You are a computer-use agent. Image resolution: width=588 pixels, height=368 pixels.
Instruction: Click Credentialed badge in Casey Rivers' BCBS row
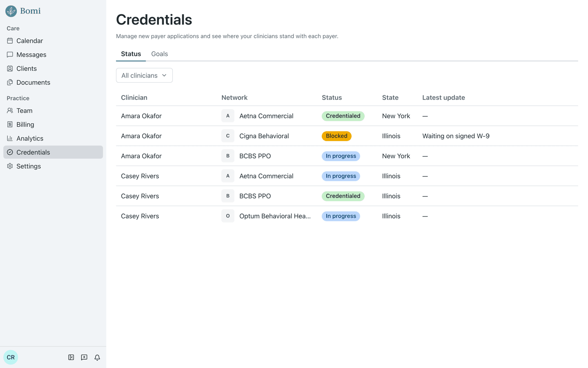(343, 196)
